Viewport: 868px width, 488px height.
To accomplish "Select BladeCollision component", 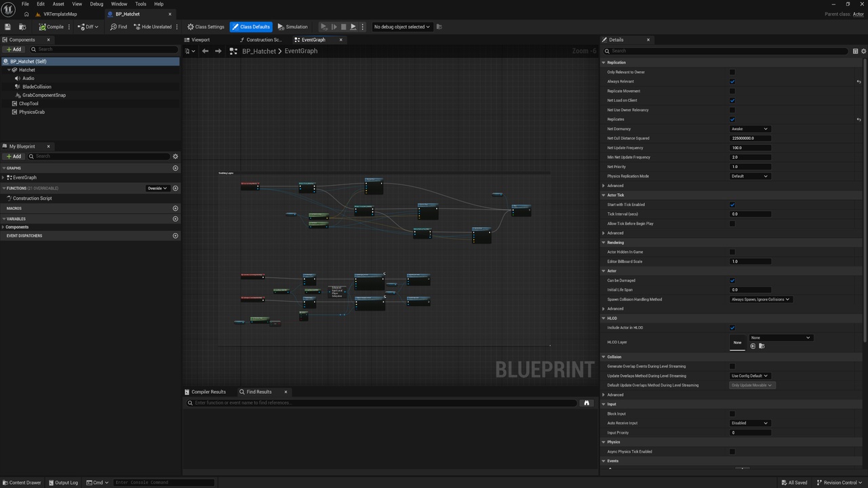I will point(37,87).
